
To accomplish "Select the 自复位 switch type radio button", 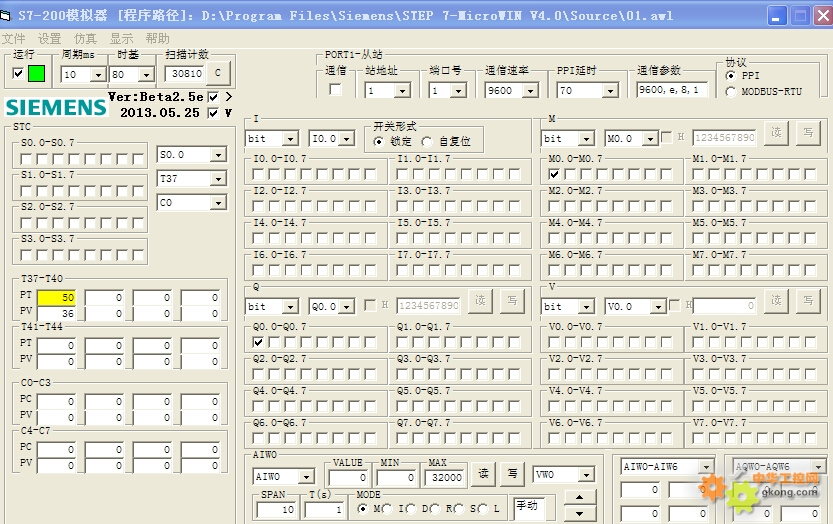I will 427,141.
